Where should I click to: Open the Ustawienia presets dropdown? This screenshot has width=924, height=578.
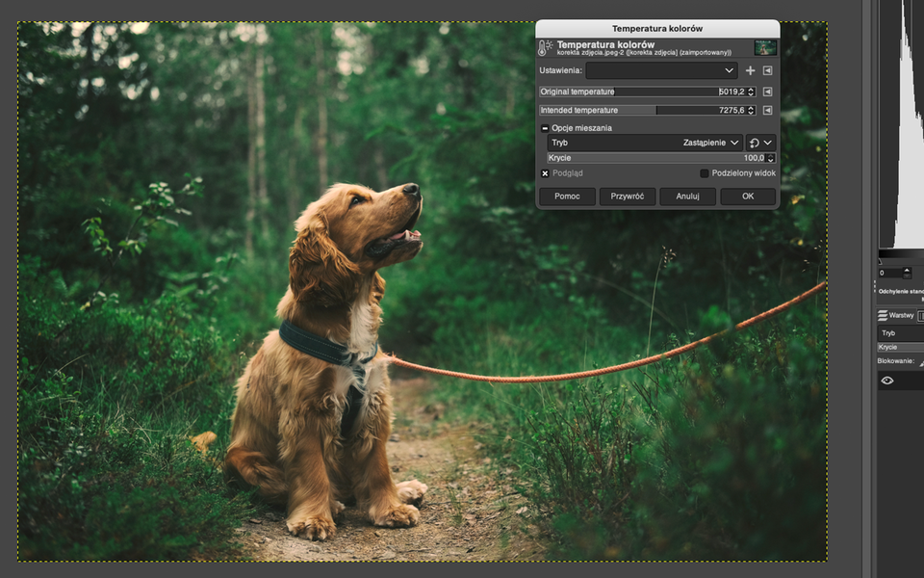click(x=661, y=70)
